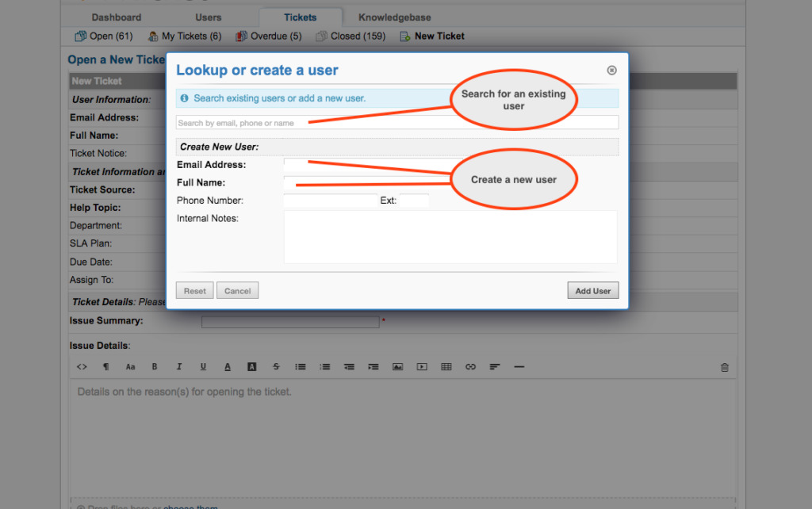This screenshot has width=812, height=509.
Task: View My Tickets (6)
Action: 184,36
